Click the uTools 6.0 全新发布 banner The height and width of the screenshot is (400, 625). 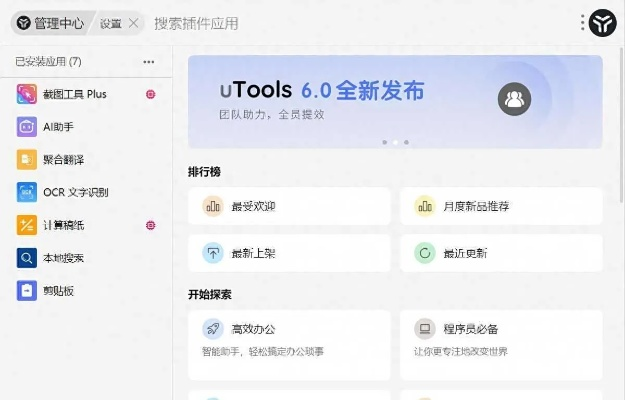(x=395, y=102)
